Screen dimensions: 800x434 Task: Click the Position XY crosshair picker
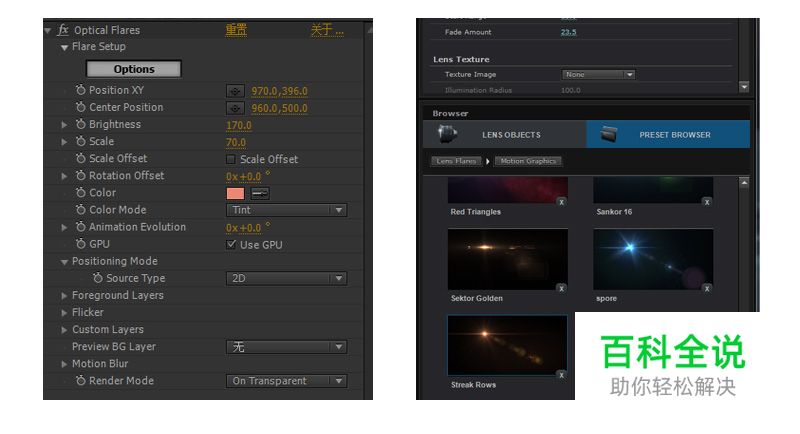235,91
